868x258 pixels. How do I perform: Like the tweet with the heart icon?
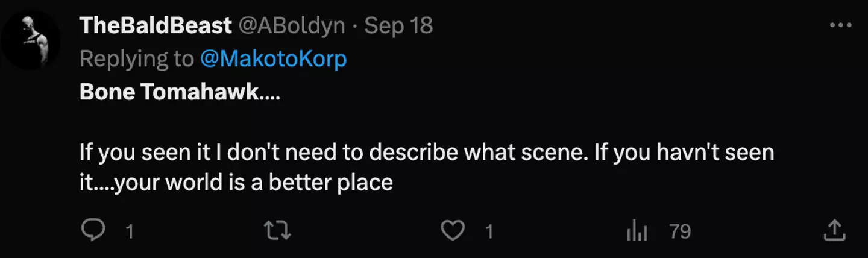[x=453, y=231]
